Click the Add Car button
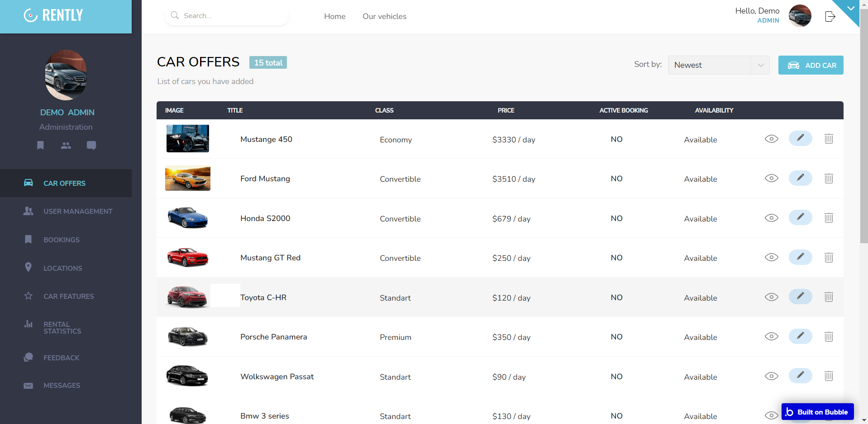 (811, 65)
